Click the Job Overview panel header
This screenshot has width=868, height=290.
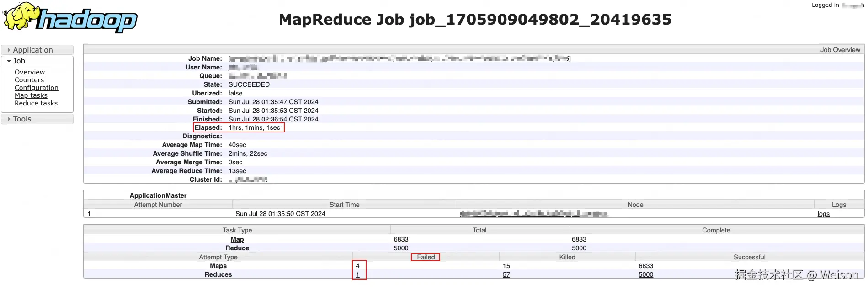point(474,50)
